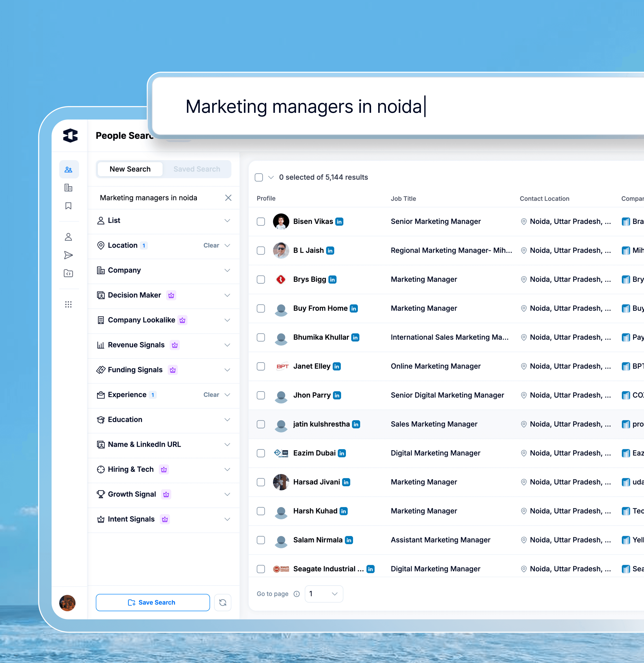Viewport: 644px width, 663px height.
Task: Tick the checkbox for Brys Bigg
Action: coord(261,279)
